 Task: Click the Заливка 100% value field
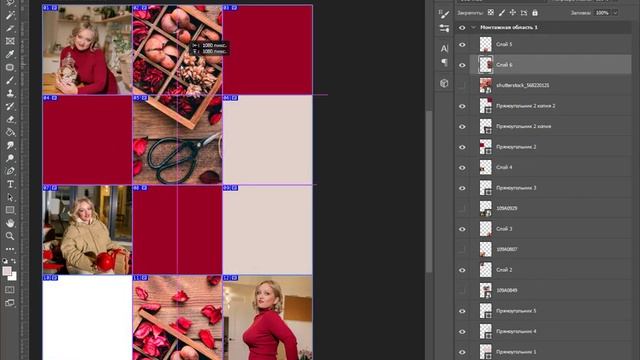(x=602, y=13)
